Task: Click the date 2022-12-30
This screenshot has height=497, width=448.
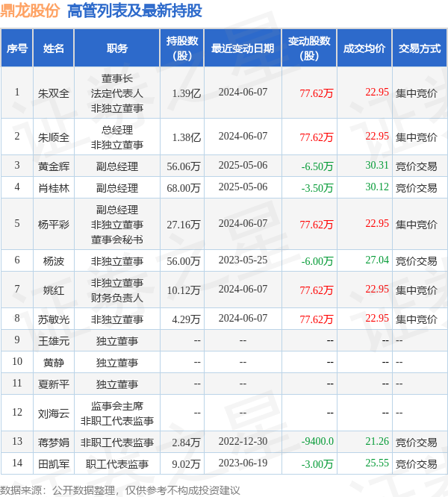Action: pyautogui.click(x=243, y=441)
